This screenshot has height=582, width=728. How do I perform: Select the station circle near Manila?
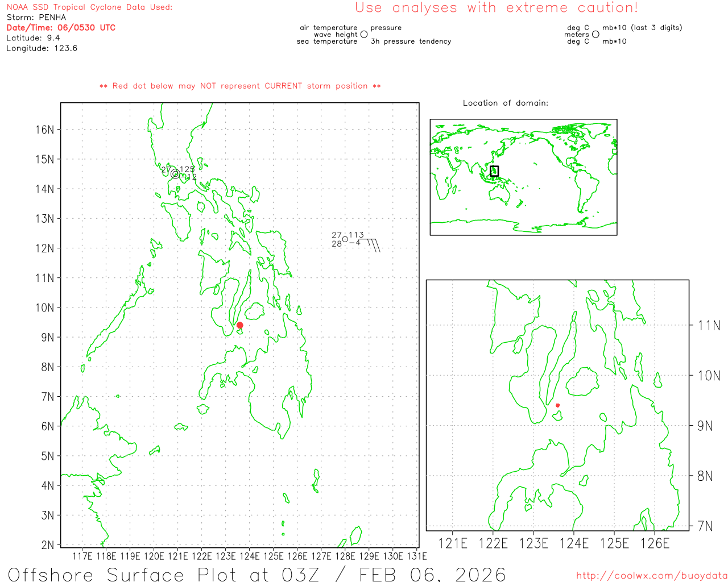pos(175,174)
